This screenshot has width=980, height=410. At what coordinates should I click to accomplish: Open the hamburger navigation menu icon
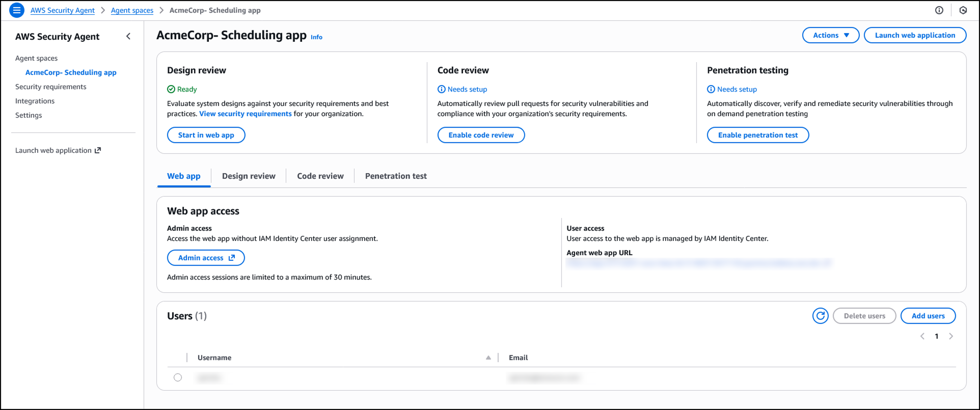[16, 10]
